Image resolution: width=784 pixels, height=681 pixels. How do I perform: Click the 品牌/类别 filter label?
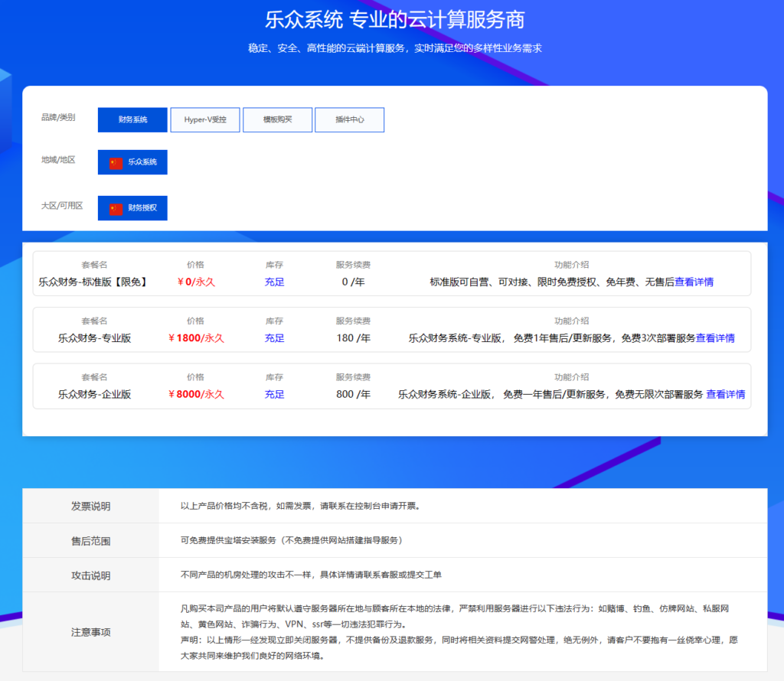[x=58, y=117]
